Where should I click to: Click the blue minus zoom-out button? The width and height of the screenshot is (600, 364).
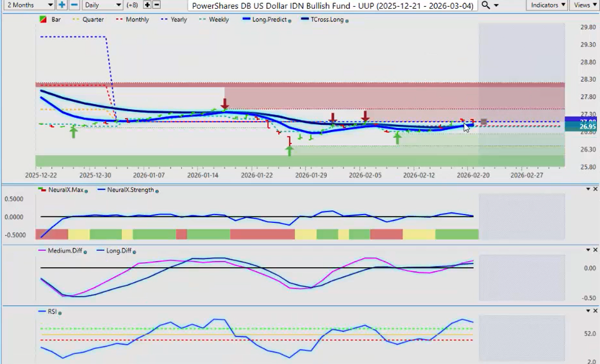(x=74, y=5)
